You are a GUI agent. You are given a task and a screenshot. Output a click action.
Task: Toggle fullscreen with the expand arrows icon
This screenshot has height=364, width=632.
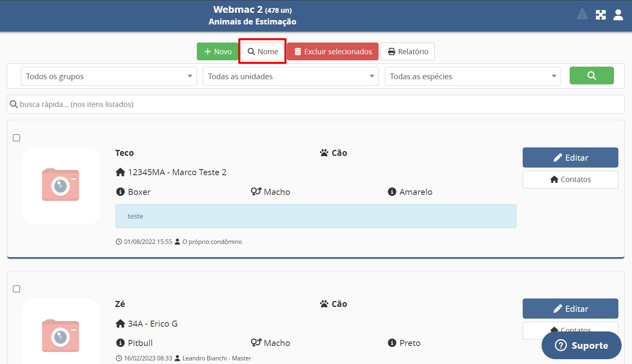[x=601, y=15]
